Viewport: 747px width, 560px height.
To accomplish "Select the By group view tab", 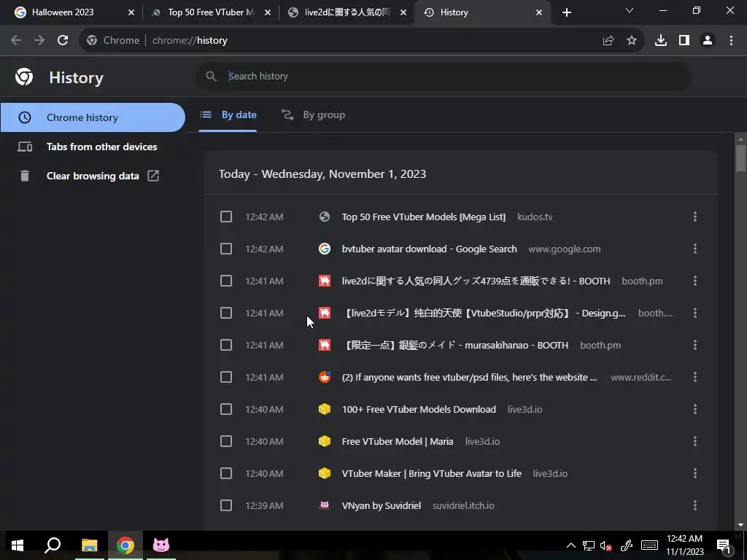I will pyautogui.click(x=313, y=114).
